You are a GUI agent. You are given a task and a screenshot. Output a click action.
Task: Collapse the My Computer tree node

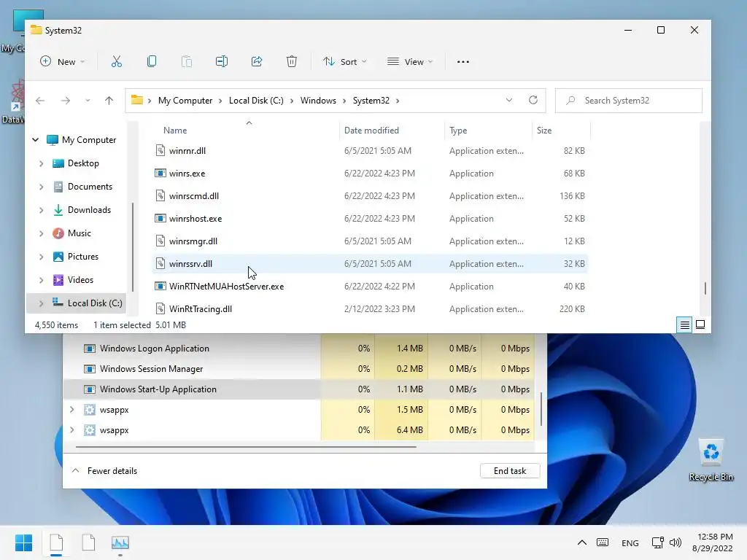[x=35, y=139]
